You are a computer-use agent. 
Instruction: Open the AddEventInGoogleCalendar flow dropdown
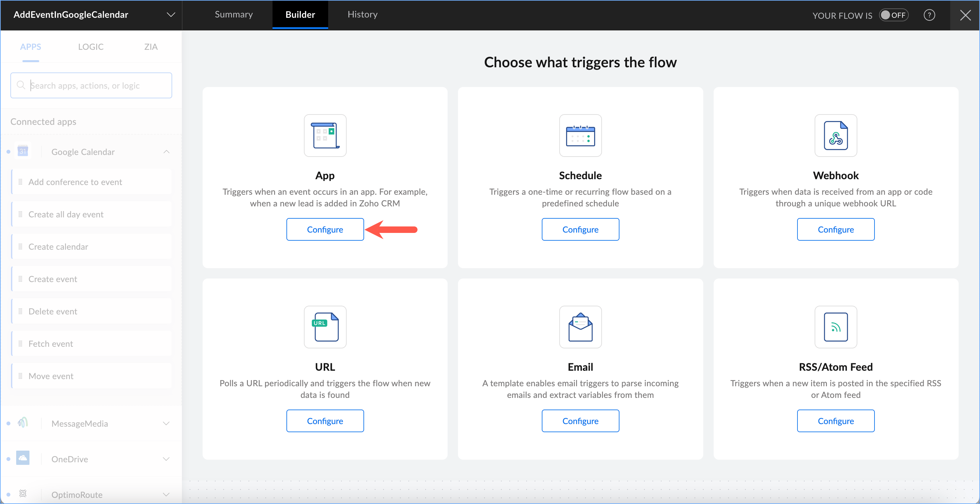click(x=171, y=15)
